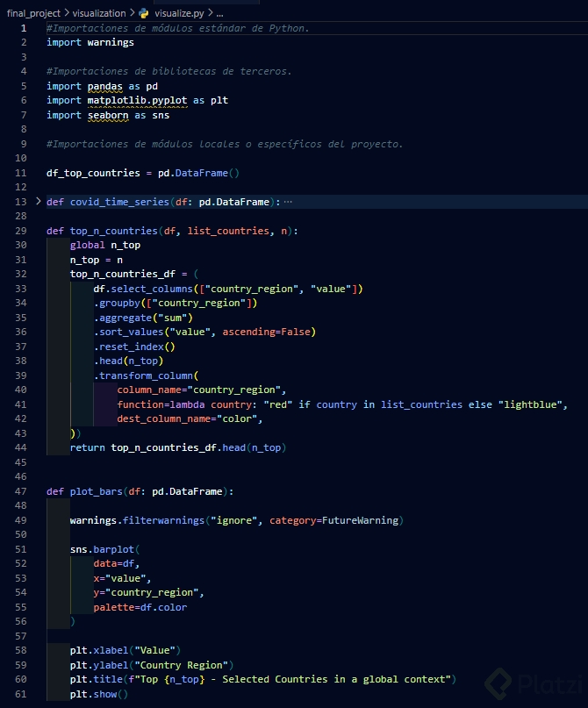Click the plt.title f-string line

pyautogui.click(x=263, y=679)
